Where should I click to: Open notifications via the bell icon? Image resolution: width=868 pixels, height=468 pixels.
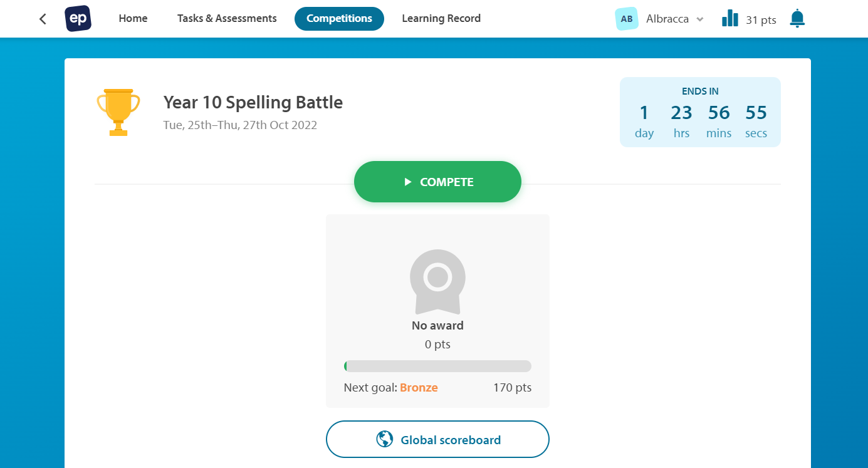coord(797,18)
